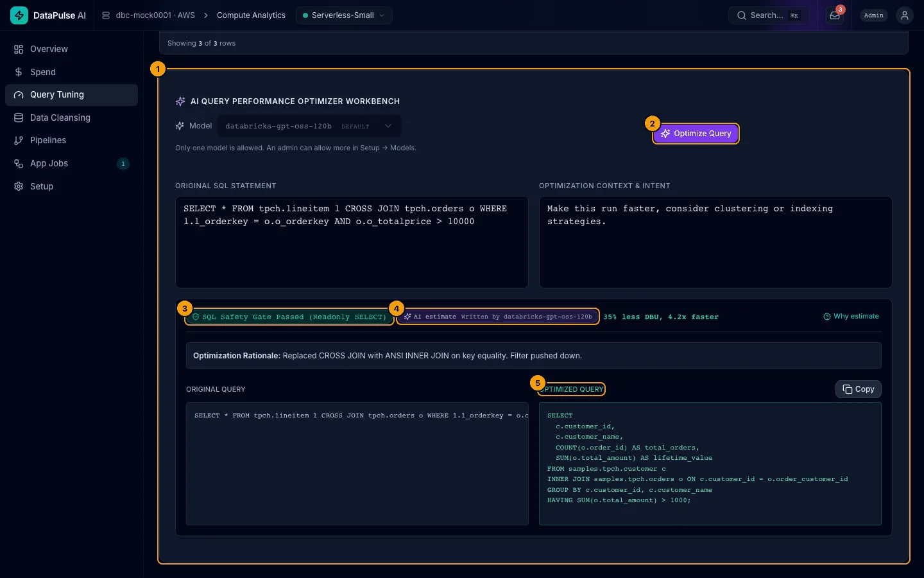Click the workspace server icon near dbc-mock0001
Viewport: 924px width, 578px height.
coord(106,15)
